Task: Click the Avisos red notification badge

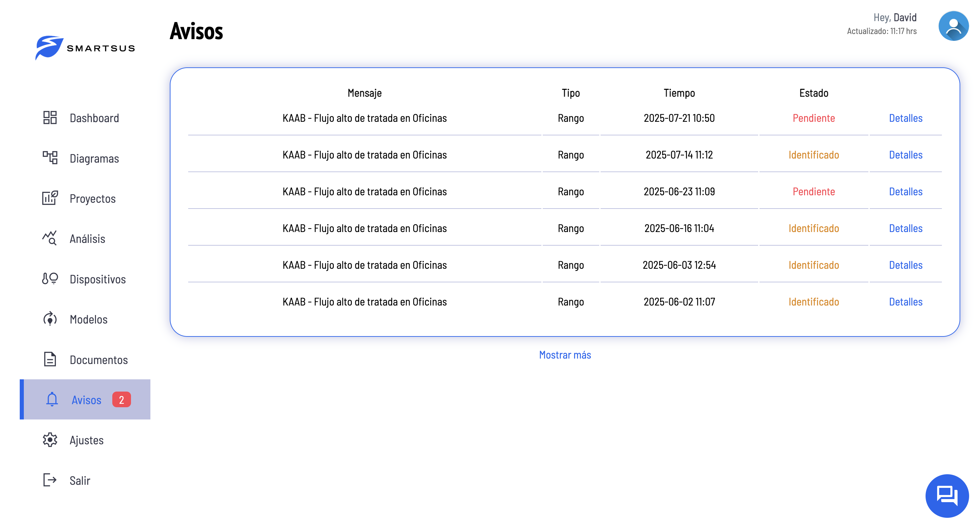Action: (121, 400)
